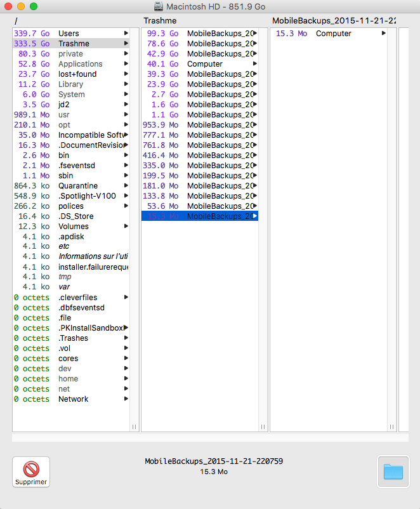420x509 pixels.
Task: Select the sbin folder row
Action: coord(71,176)
